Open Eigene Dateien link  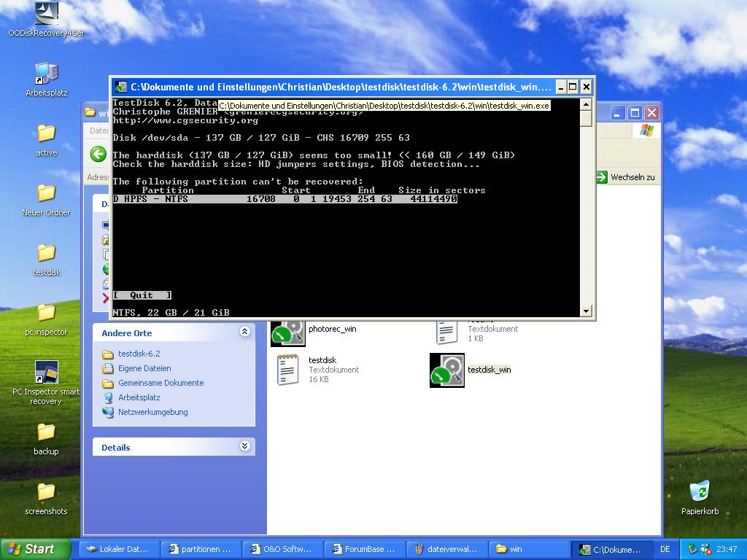[144, 368]
